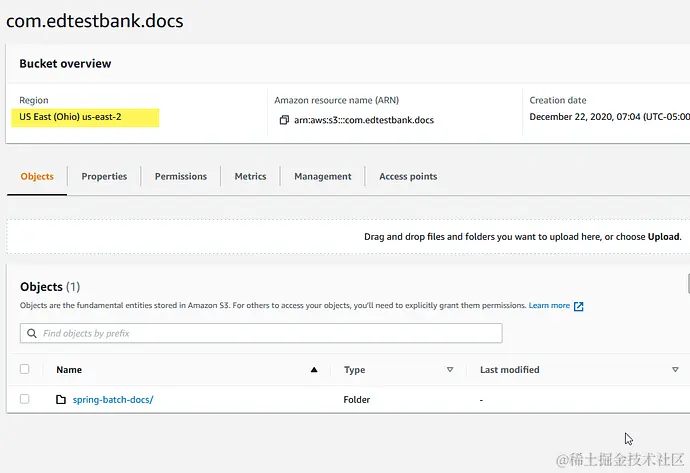690x473 pixels.
Task: Click the Name column header
Action: [69, 370]
